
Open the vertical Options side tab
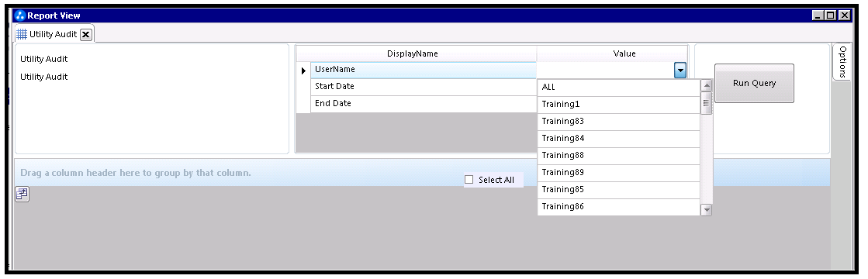tap(842, 61)
